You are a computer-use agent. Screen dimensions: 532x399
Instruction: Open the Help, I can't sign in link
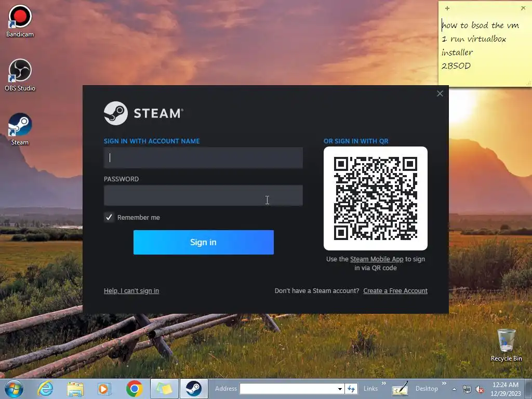[131, 291]
